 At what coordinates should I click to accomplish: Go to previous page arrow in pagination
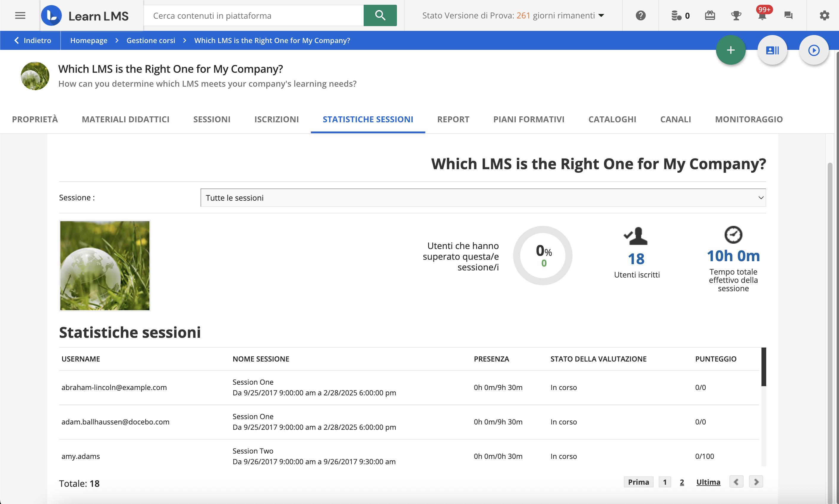(736, 481)
